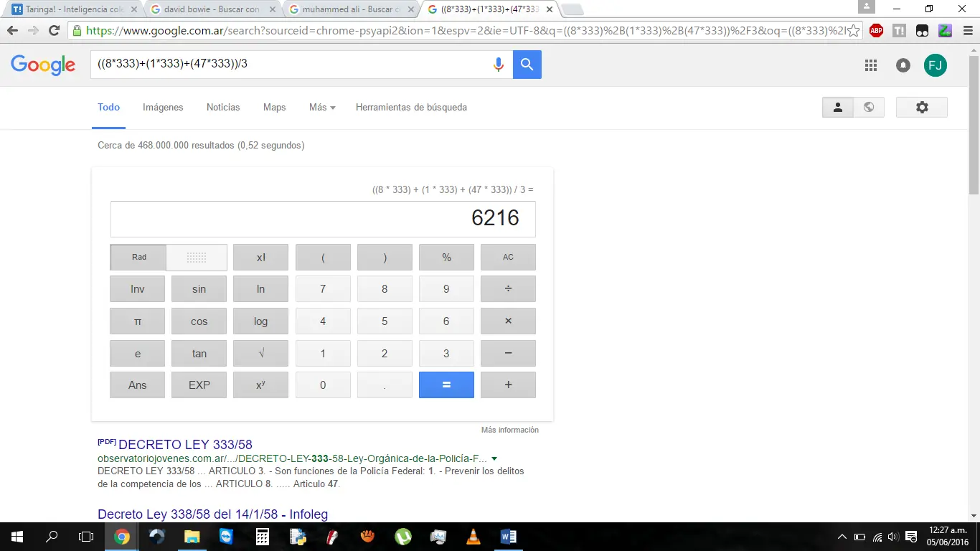Open File Explorer from the taskbar

[x=192, y=537]
